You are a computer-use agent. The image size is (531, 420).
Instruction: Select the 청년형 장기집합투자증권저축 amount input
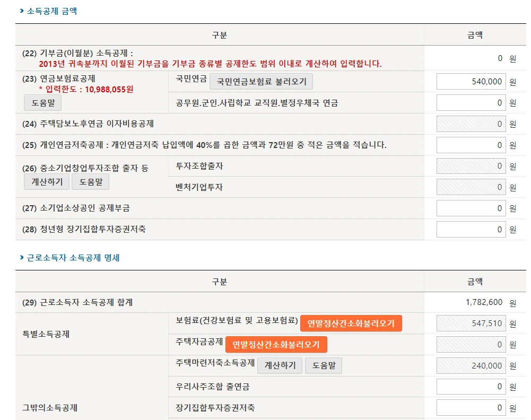pos(471,230)
